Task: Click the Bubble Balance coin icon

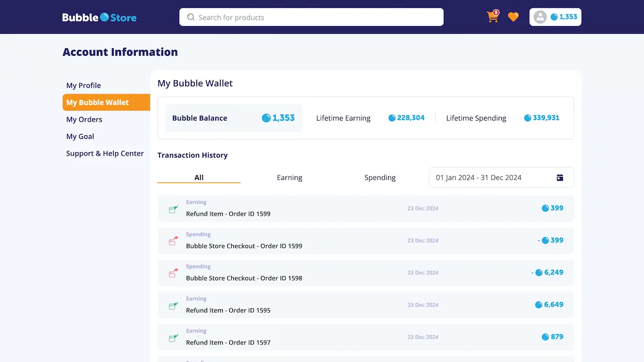Action: [266, 118]
